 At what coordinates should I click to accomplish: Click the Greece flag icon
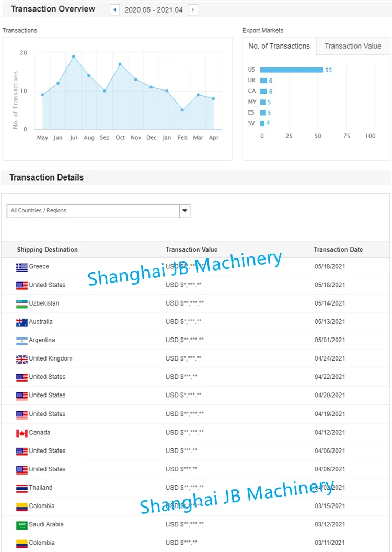coord(22,267)
